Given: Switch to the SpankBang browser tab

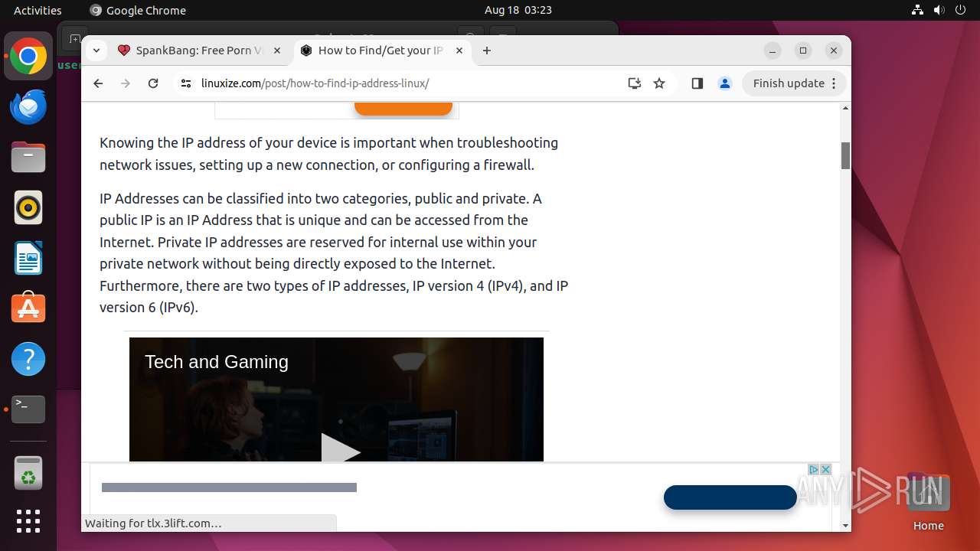Looking at the screenshot, I should point(199,51).
